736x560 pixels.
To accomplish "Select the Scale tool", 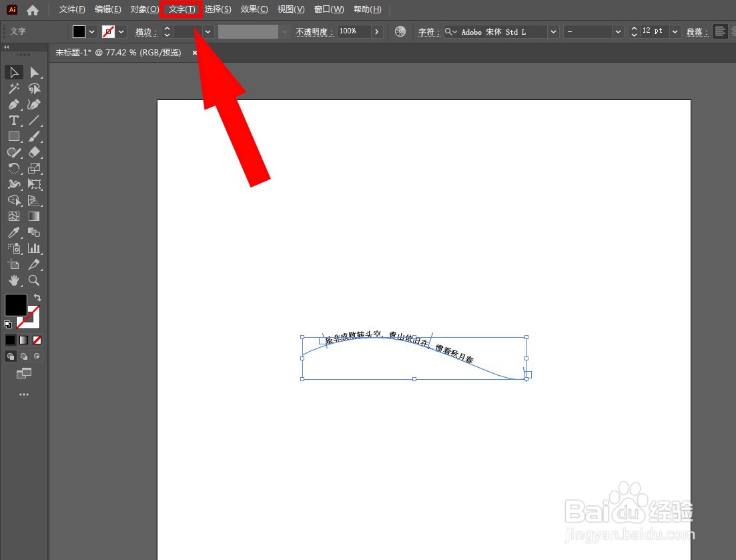I will pyautogui.click(x=34, y=168).
